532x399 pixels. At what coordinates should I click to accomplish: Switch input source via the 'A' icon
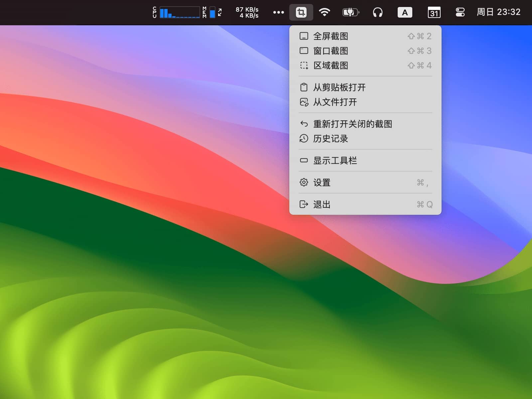[405, 12]
